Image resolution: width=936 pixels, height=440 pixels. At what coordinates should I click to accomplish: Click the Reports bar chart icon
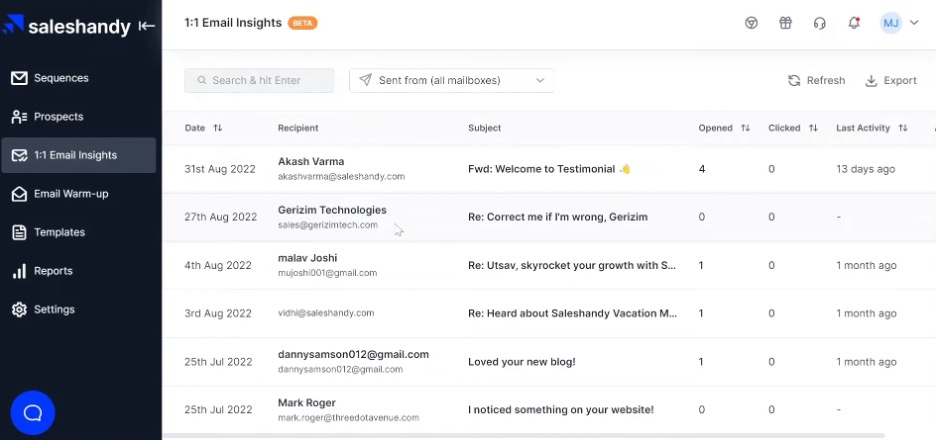click(19, 271)
